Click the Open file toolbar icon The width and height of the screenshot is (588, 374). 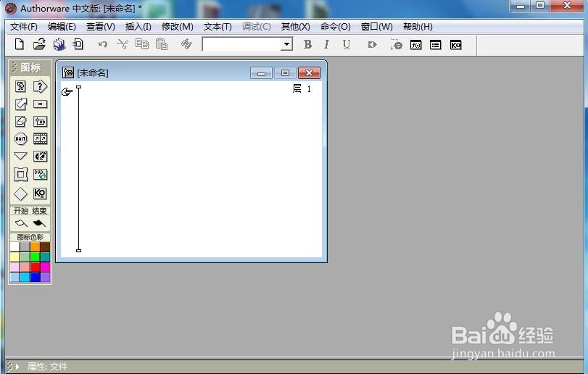pos(39,44)
